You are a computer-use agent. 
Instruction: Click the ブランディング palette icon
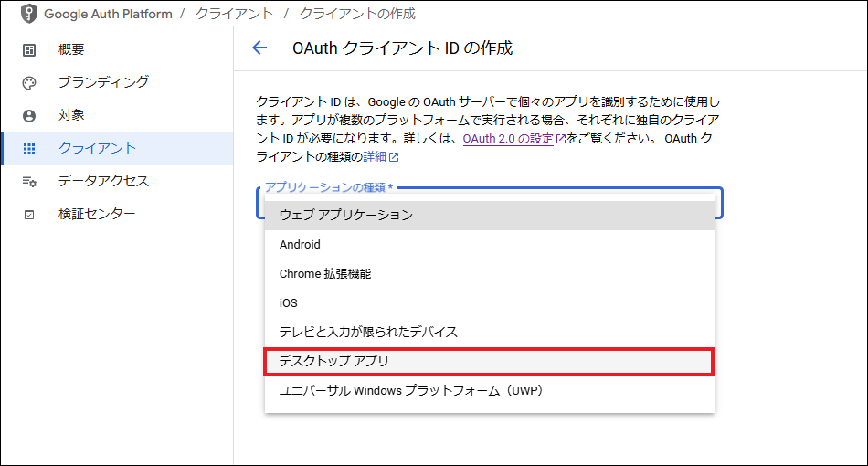click(29, 83)
